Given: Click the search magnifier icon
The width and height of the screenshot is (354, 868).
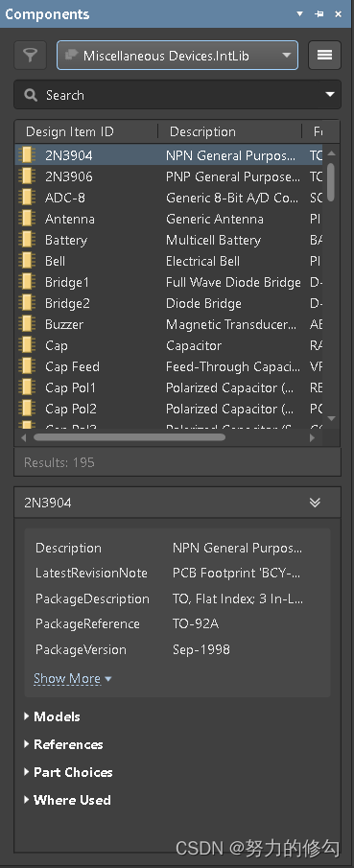Looking at the screenshot, I should tap(31, 95).
